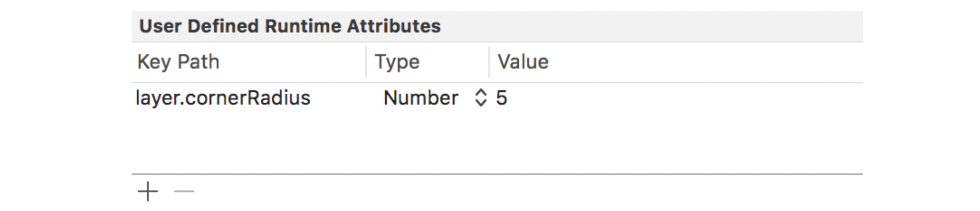Screen dimensions: 980x211
Task: Open the Number type popup arrows
Action: (x=480, y=98)
